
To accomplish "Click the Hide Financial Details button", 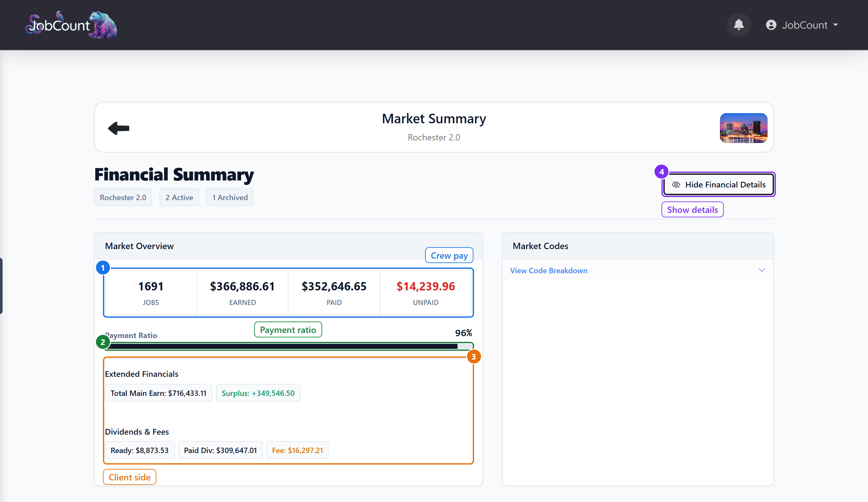I will click(718, 184).
